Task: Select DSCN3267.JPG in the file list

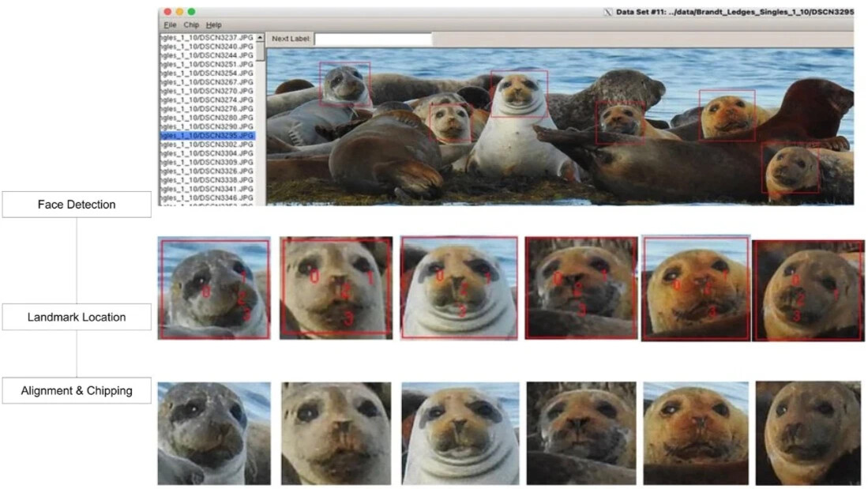Action: pos(207,82)
